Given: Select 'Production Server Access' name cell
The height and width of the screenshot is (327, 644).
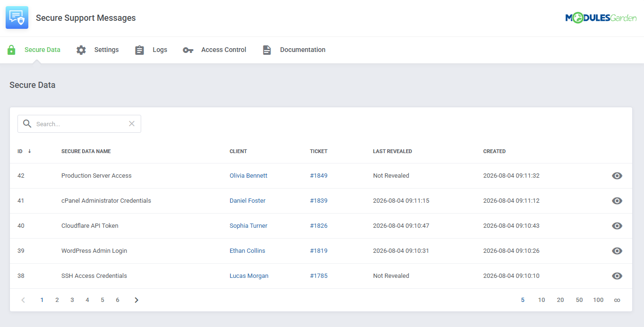Looking at the screenshot, I should tap(96, 176).
